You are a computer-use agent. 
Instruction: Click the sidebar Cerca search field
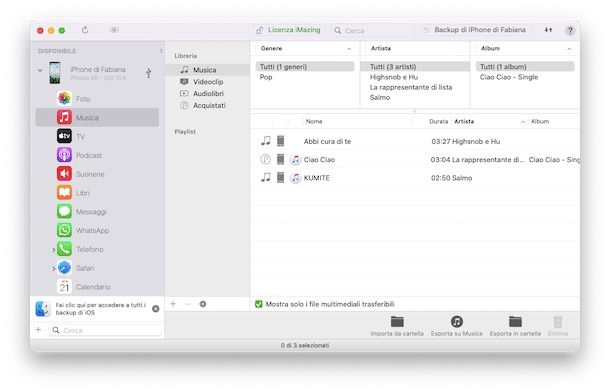point(105,330)
